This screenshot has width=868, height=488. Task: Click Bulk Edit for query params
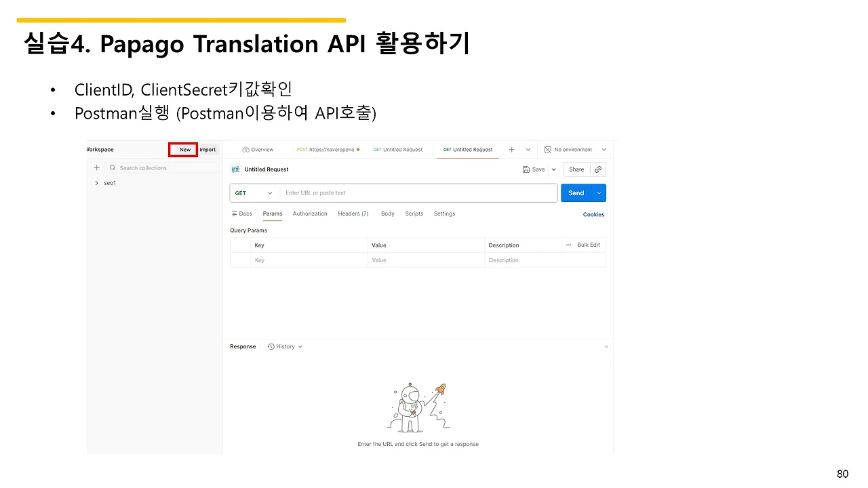(589, 245)
